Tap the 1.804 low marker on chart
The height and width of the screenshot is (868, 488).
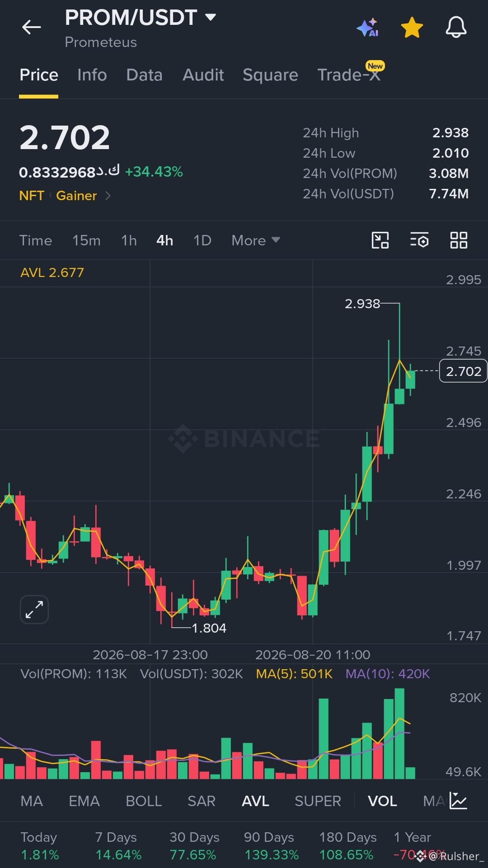209,628
